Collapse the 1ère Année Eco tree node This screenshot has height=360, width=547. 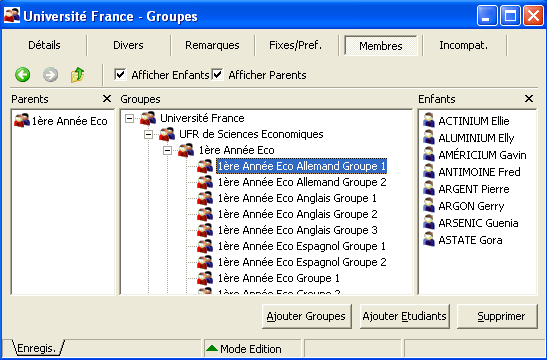pyautogui.click(x=167, y=151)
